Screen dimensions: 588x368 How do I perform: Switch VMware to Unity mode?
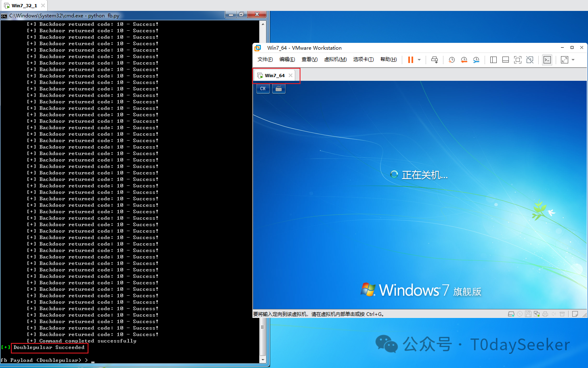point(530,60)
